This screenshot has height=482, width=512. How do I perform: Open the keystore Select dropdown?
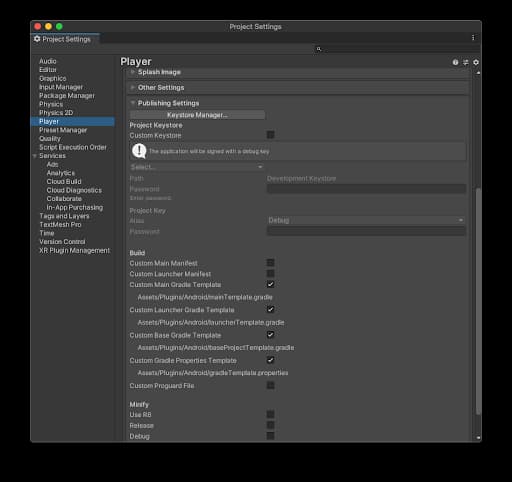tap(197, 167)
